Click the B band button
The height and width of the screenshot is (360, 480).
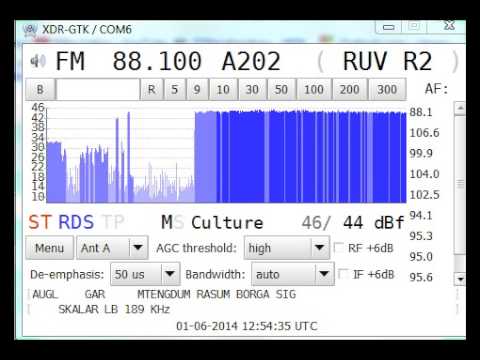click(x=40, y=89)
